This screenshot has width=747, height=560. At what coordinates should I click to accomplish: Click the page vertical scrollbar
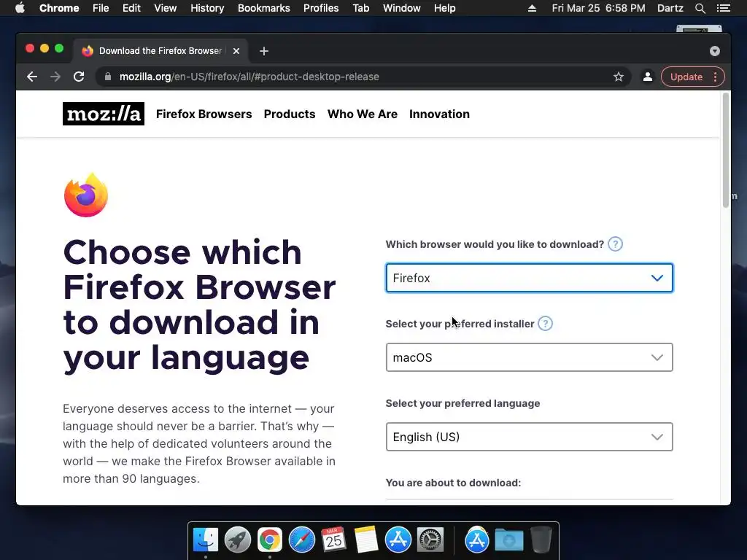tap(726, 150)
